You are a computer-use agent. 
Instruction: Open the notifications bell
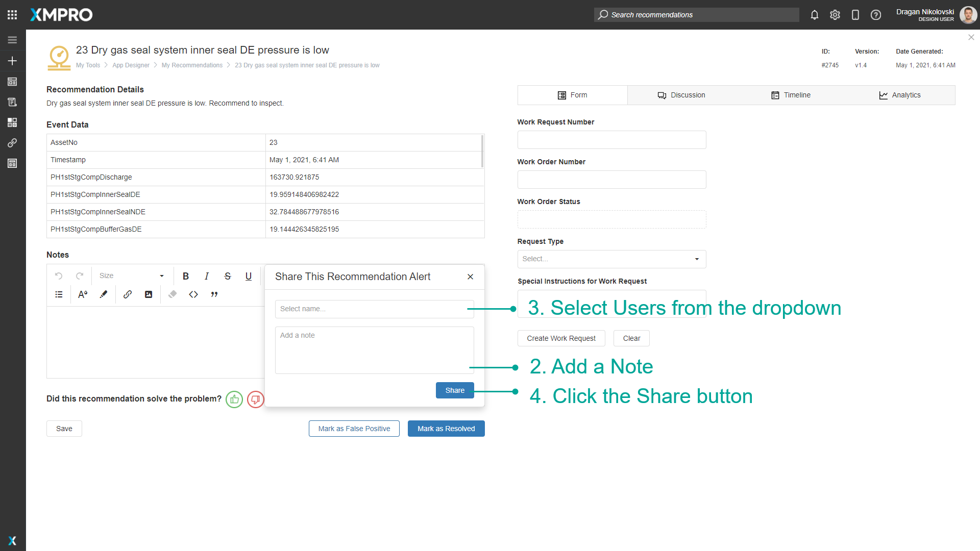(x=815, y=15)
